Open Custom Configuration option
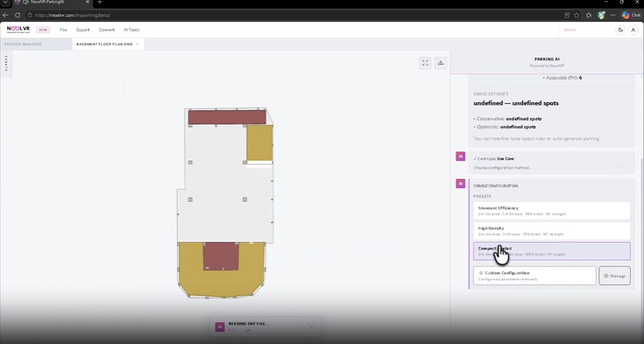This screenshot has height=344, width=644. coord(534,276)
